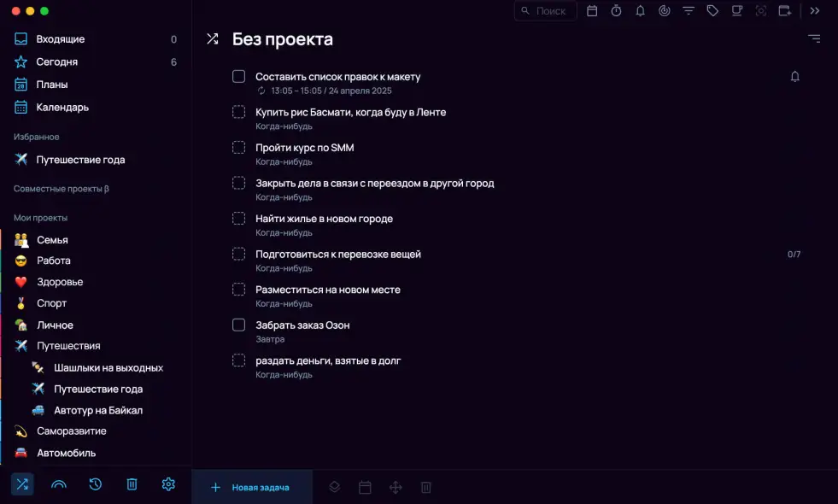Open the change history icon at the bottom
The width and height of the screenshot is (838, 504).
coord(95,484)
